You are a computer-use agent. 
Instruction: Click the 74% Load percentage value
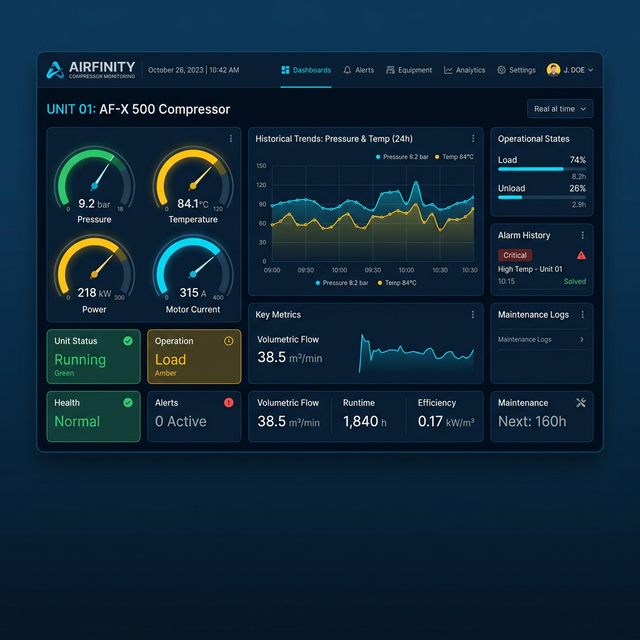pyautogui.click(x=578, y=160)
